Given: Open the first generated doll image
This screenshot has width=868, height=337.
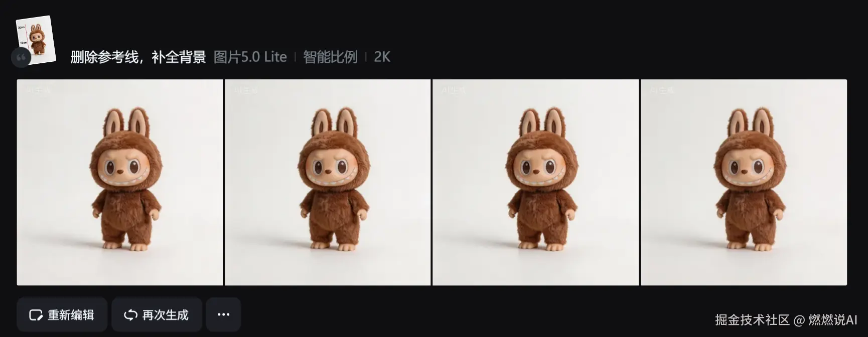Looking at the screenshot, I should 119,182.
